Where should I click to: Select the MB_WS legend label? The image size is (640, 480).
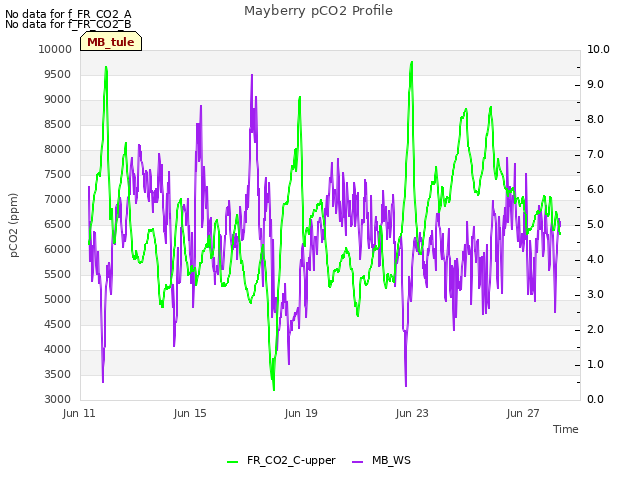point(391,460)
